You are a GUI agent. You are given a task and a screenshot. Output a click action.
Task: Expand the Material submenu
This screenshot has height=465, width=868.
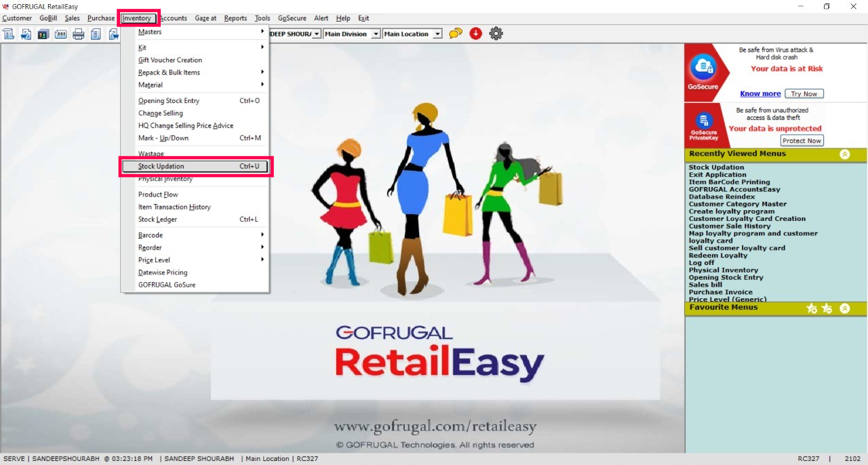click(x=195, y=85)
